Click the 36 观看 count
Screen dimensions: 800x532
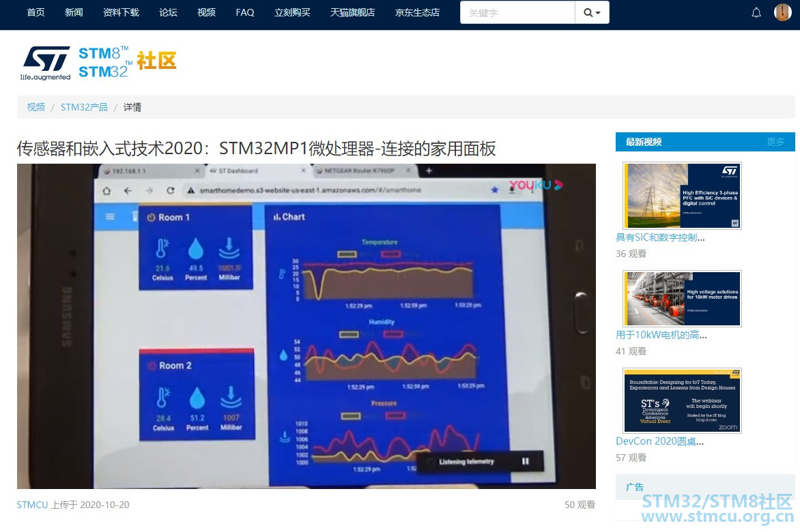[631, 253]
